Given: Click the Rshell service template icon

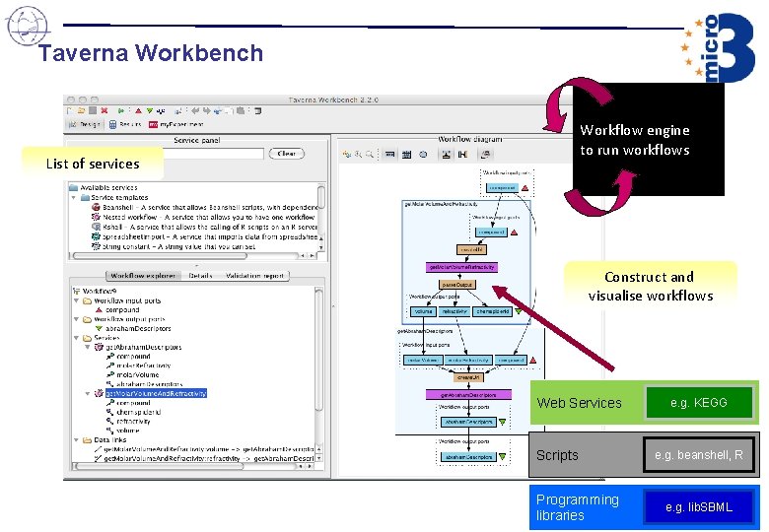Looking at the screenshot, I should [x=97, y=227].
